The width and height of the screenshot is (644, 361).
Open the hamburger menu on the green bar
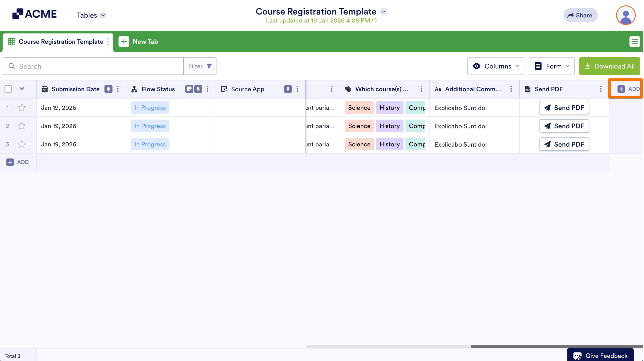635,41
